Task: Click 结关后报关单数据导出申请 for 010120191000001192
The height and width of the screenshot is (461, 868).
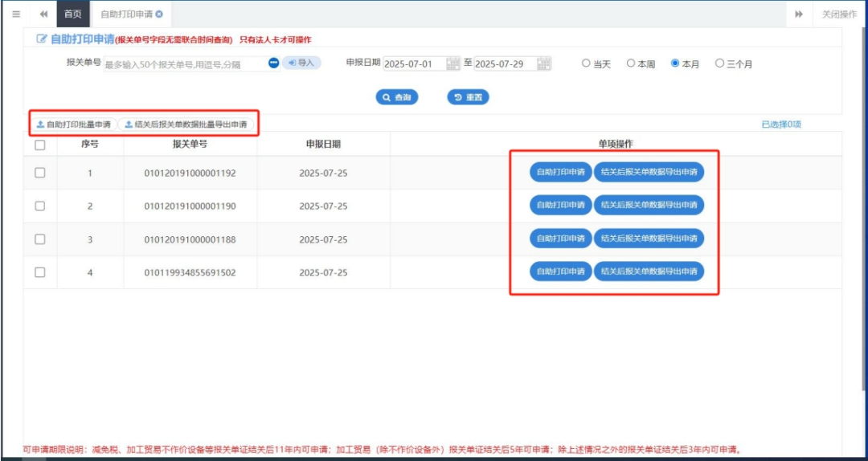Action: coord(649,172)
